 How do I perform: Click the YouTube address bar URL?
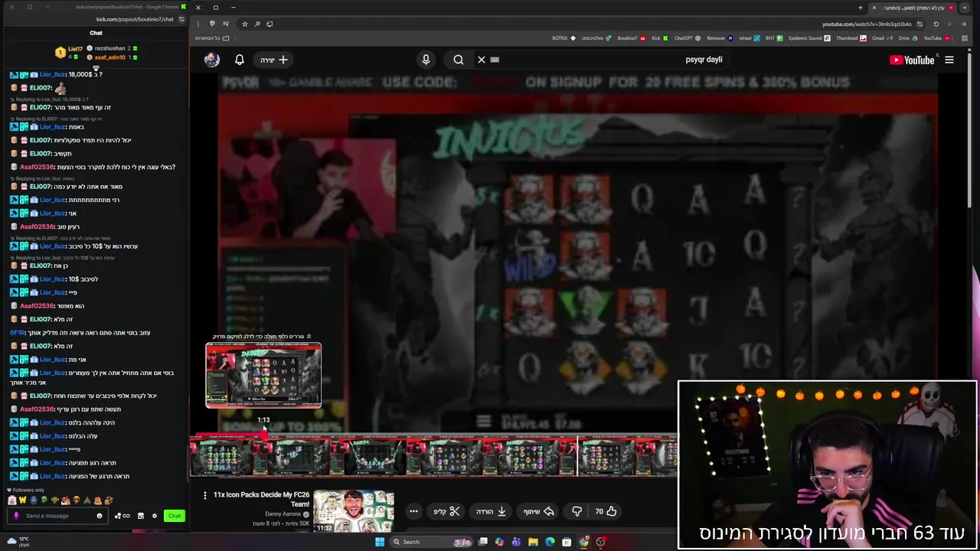pyautogui.click(x=867, y=24)
